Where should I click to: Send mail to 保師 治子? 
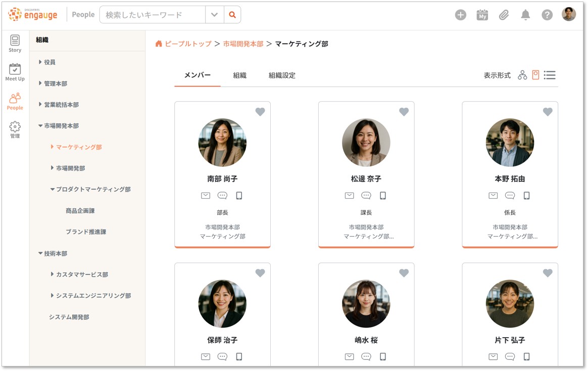(206, 356)
